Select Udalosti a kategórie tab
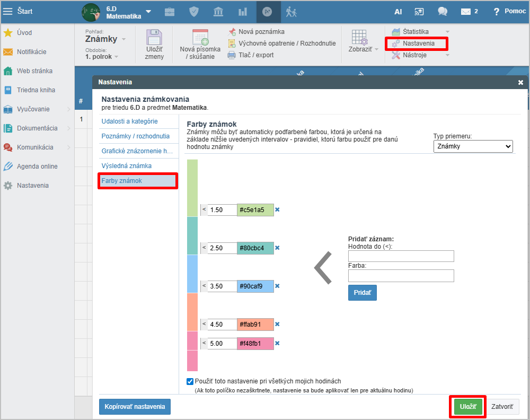 point(129,121)
